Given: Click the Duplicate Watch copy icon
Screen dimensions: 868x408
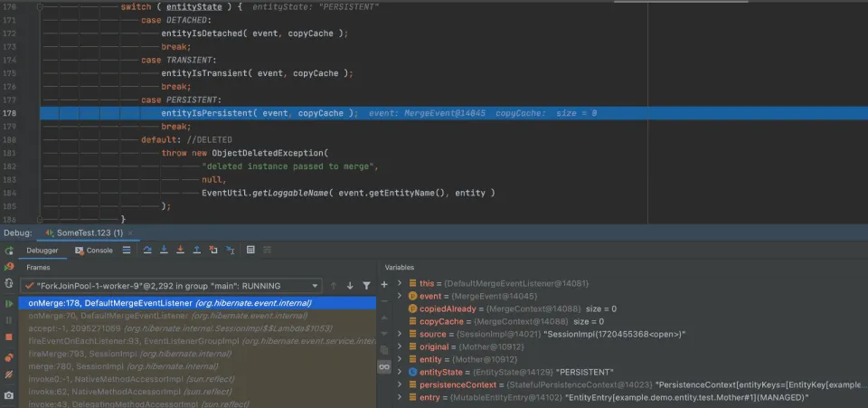Looking at the screenshot, I should coord(384,350).
